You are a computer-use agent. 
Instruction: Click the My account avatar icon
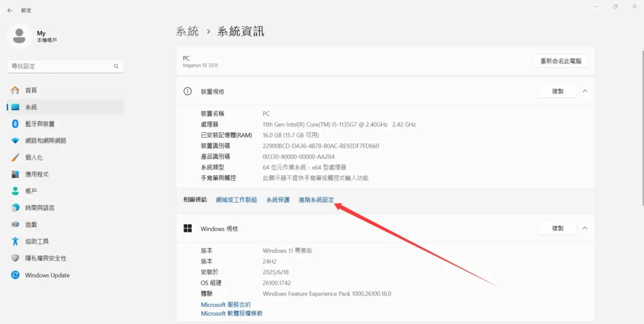coord(19,36)
